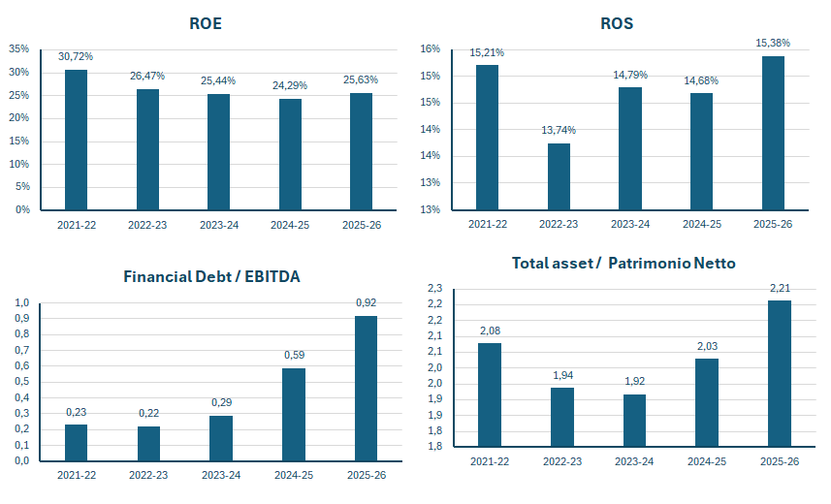
Task: Select the ROE bar for 2025-26
Action: pos(361,151)
